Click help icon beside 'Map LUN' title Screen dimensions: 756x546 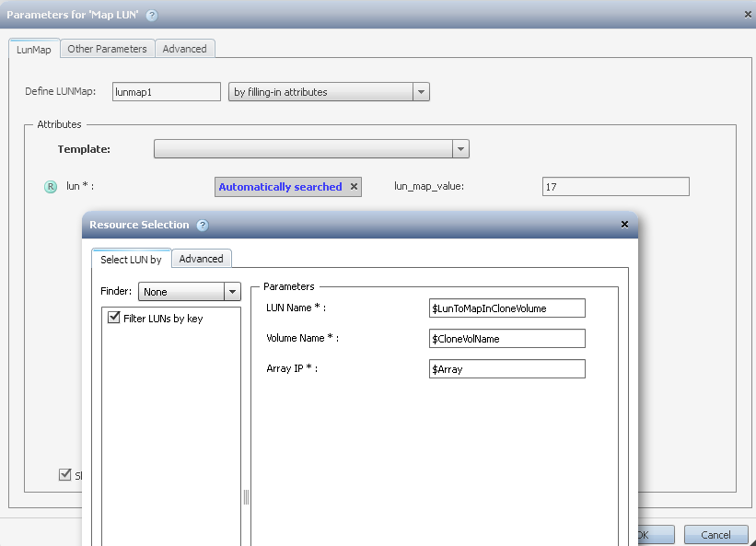pos(152,15)
